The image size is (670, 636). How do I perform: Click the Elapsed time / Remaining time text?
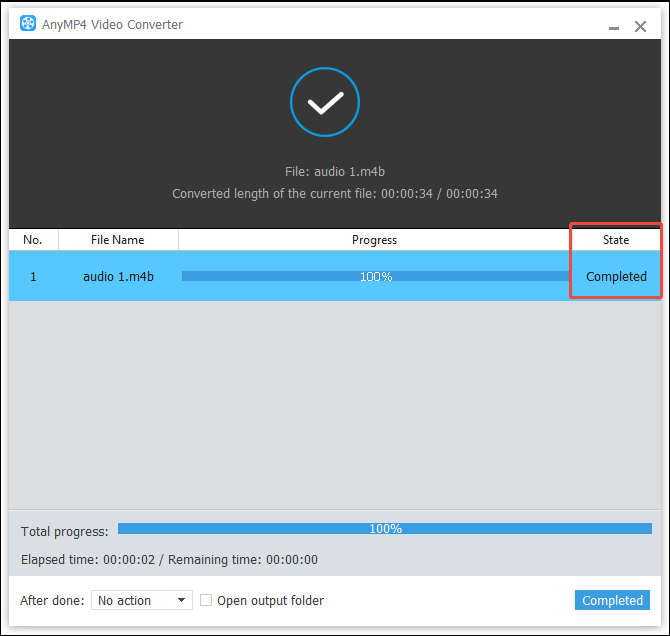169,559
